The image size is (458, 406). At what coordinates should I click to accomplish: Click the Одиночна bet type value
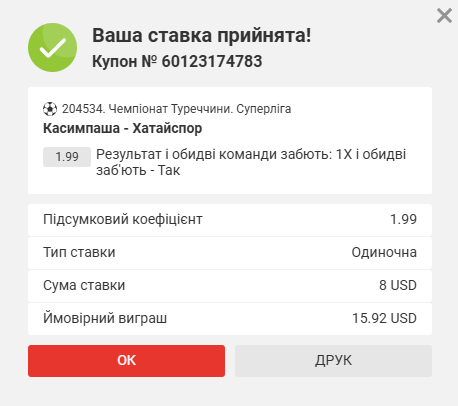click(384, 252)
